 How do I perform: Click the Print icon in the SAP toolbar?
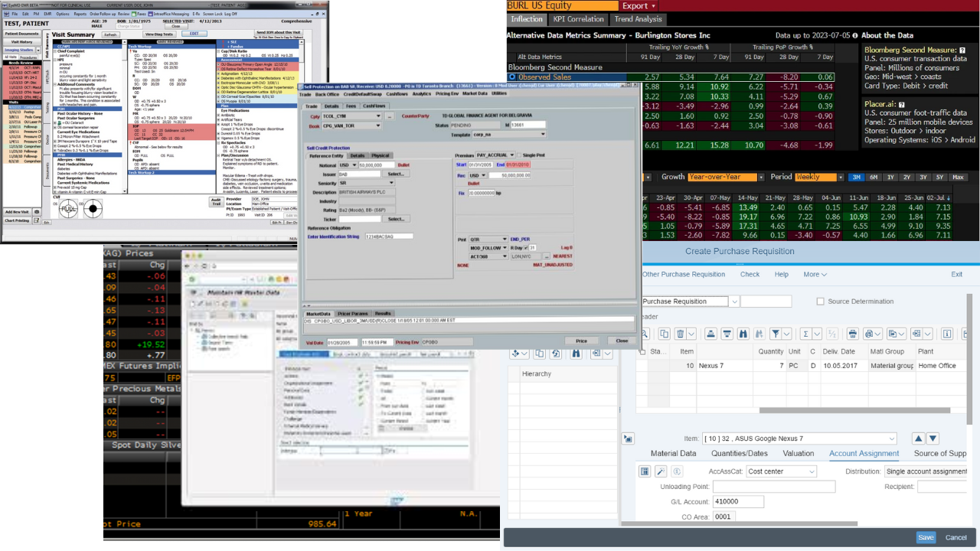coord(852,333)
